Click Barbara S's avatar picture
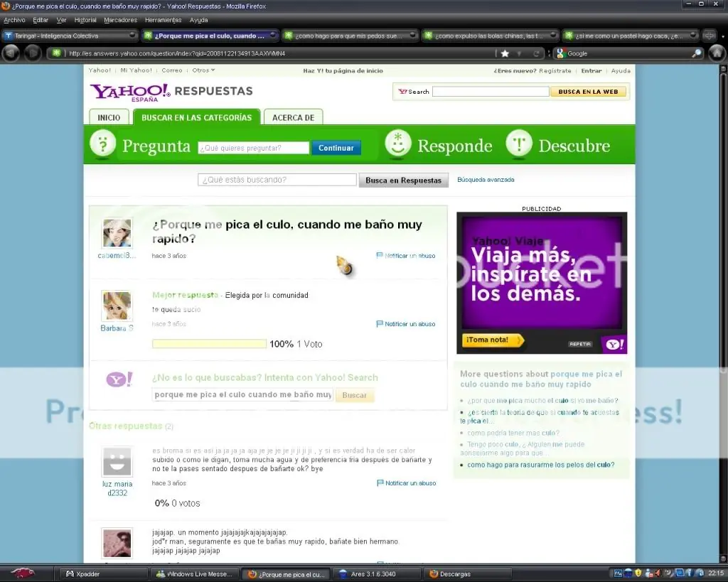The image size is (728, 582). 117,306
